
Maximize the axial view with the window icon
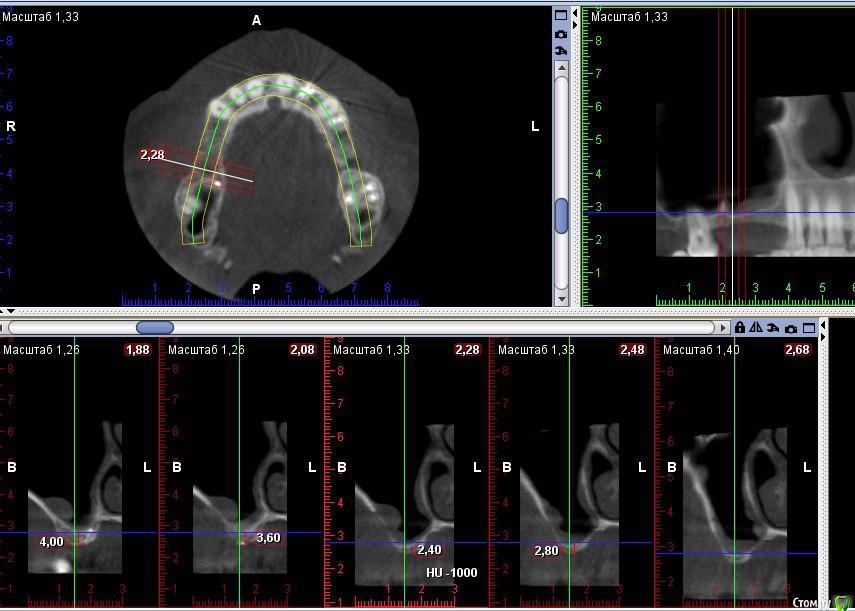[x=561, y=15]
